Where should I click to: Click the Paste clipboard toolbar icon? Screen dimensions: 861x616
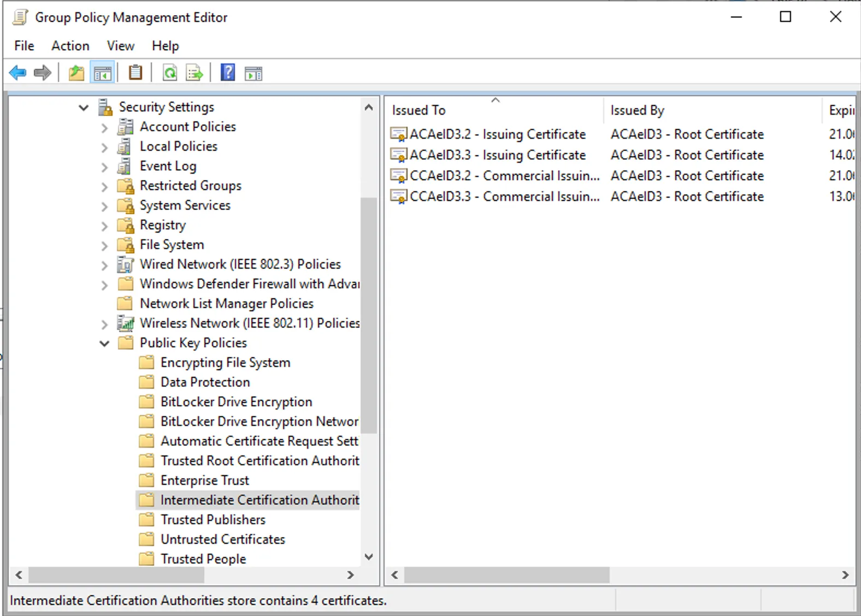(135, 73)
